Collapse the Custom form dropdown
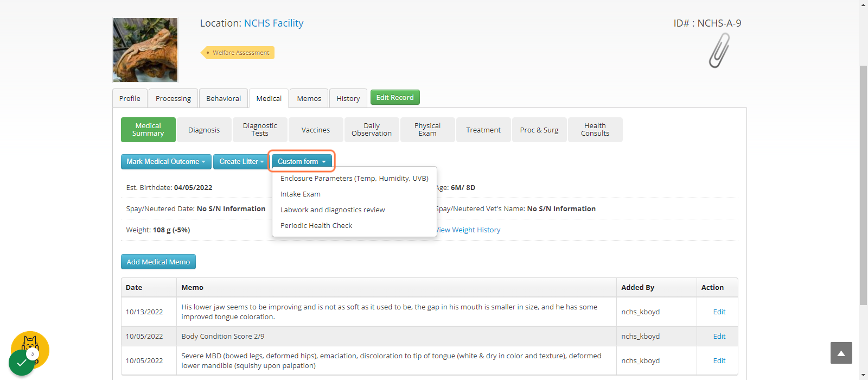The image size is (868, 380). tap(302, 162)
